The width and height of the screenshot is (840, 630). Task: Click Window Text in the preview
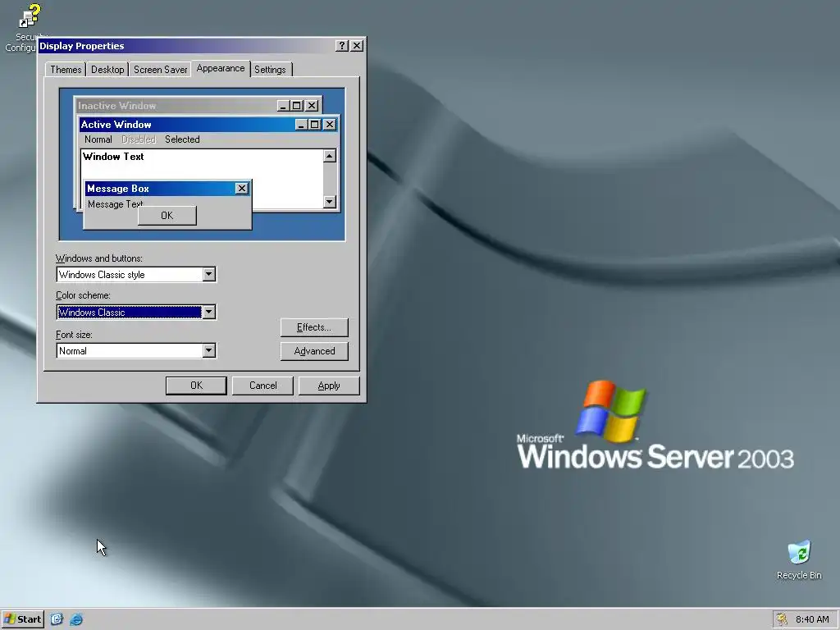[x=113, y=157]
